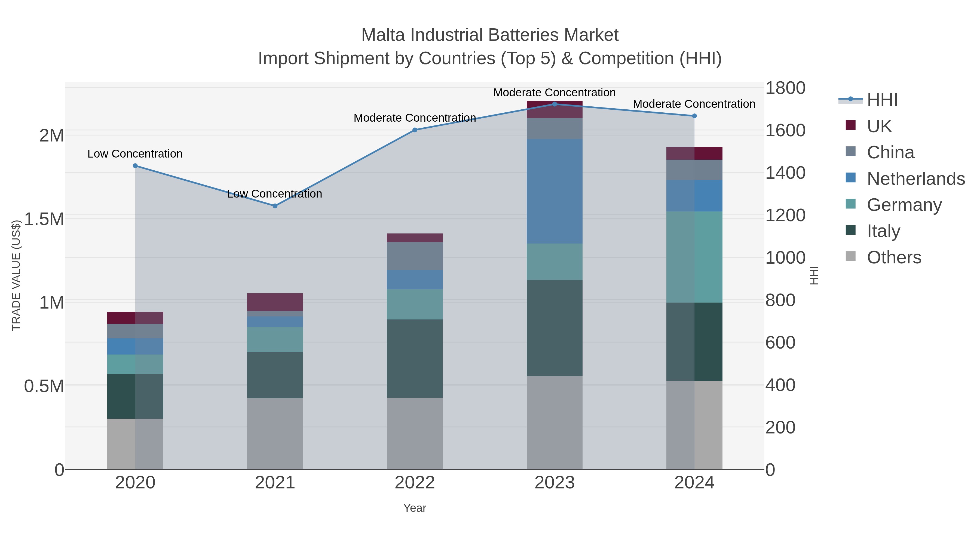Click the 2023 'Moderate Concentration' annotation
Screen dimensions: 980x551
pos(555,93)
